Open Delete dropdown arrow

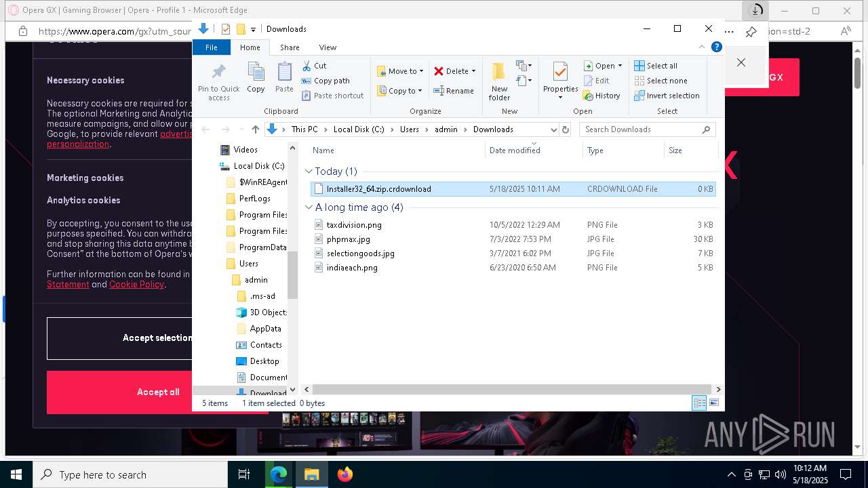(x=473, y=71)
